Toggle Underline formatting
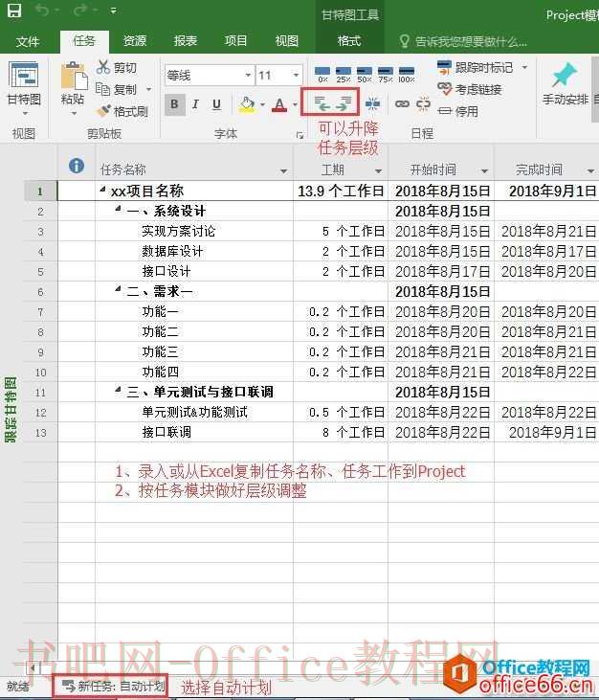 (x=216, y=104)
